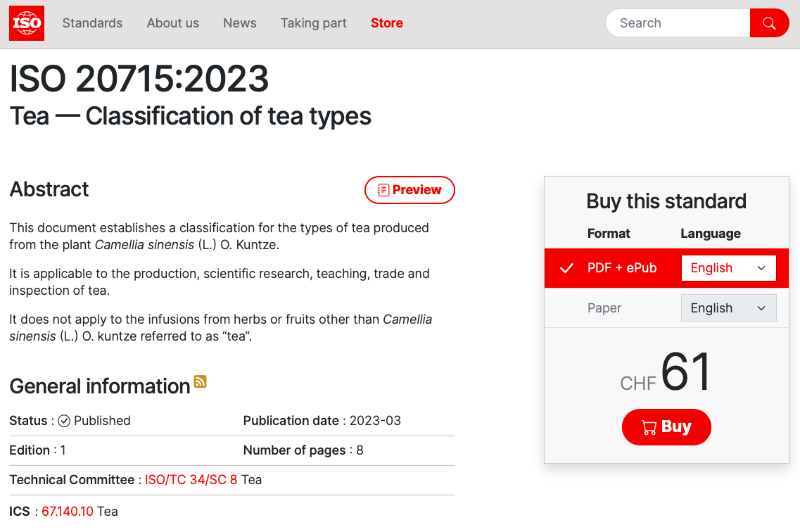Screen dimensions: 800x532
Task: Select the PDF + ePub format row
Action: point(666,268)
